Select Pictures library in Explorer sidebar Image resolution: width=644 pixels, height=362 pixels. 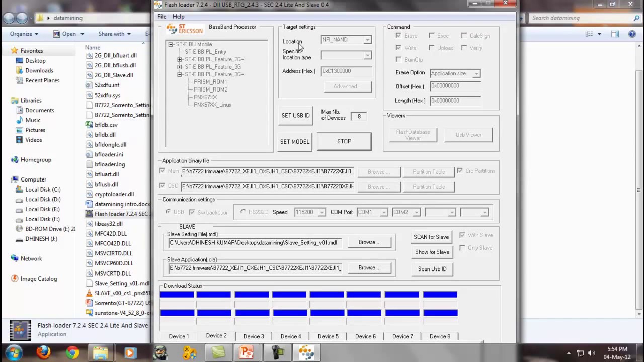(35, 130)
